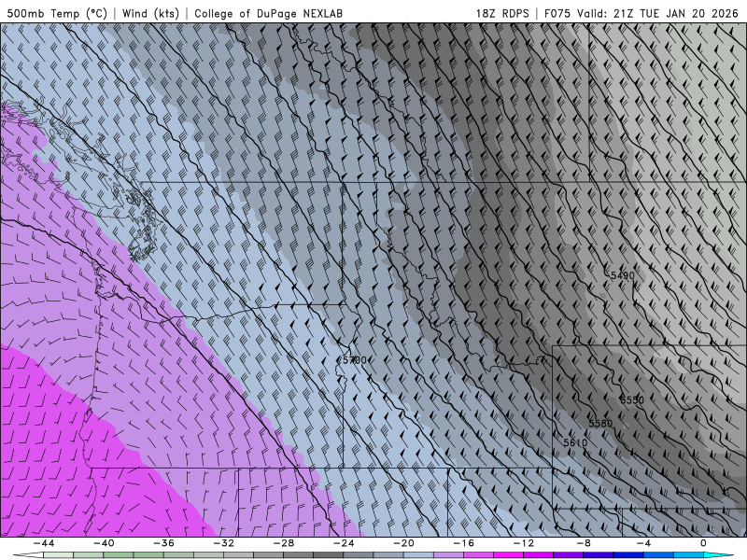Viewport: 747px width, 560px height.
Task: Click the -12 color scale label
Action: point(524,543)
